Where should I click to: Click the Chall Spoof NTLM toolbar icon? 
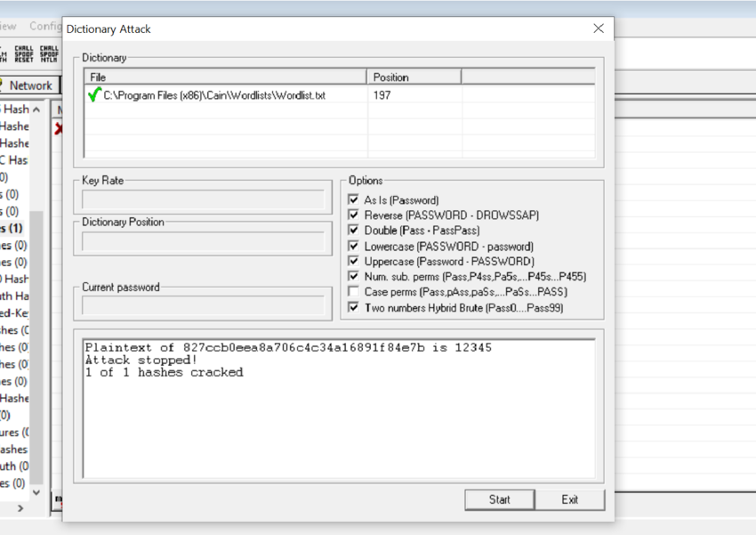[x=49, y=54]
